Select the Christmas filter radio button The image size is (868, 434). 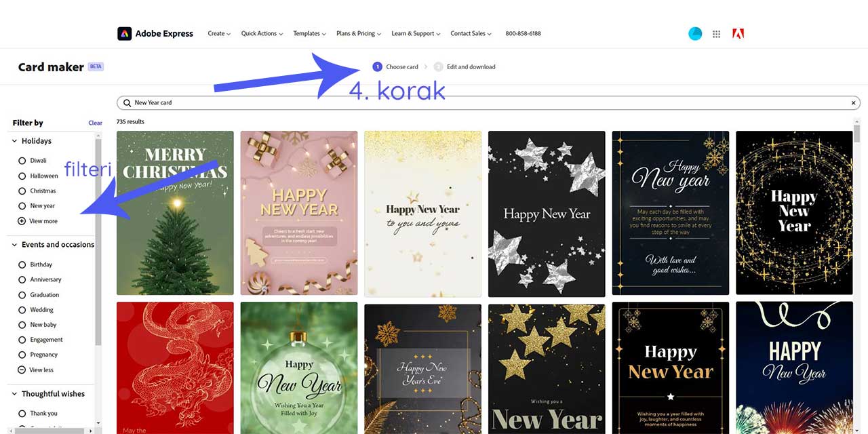click(x=22, y=191)
